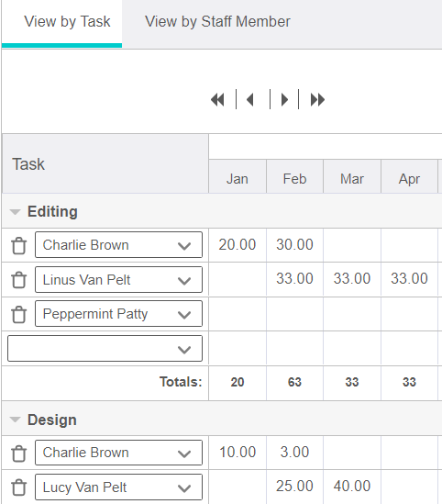Screen dimensions: 442x504
Task: Click the Feb column header
Action: (294, 176)
